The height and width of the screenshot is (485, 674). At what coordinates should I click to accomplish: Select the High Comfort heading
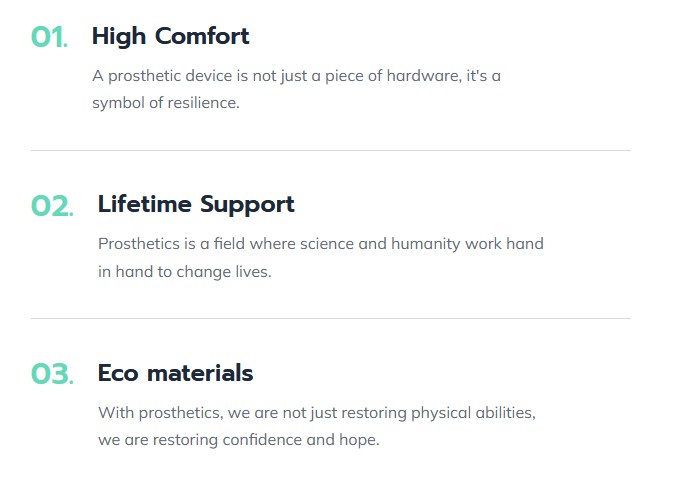pyautogui.click(x=171, y=37)
